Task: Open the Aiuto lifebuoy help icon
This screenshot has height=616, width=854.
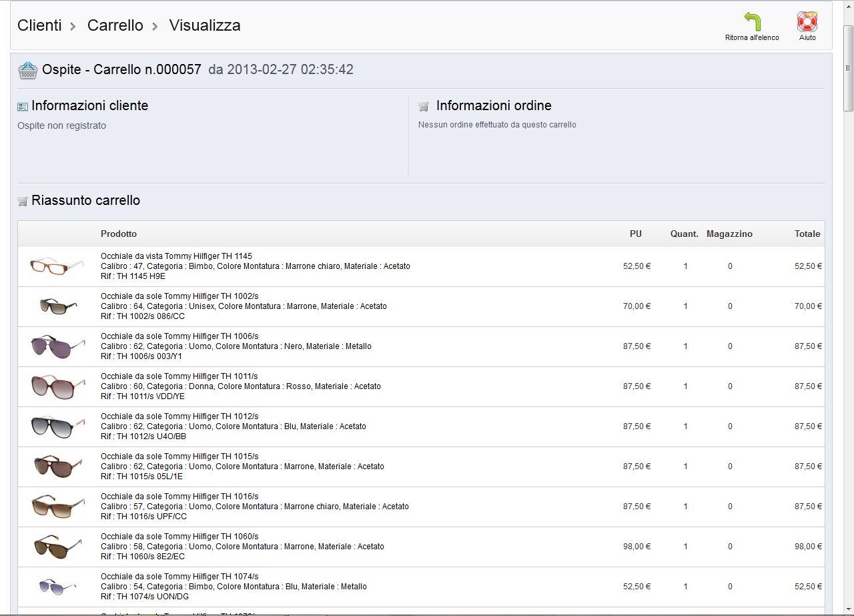Action: pyautogui.click(x=807, y=22)
